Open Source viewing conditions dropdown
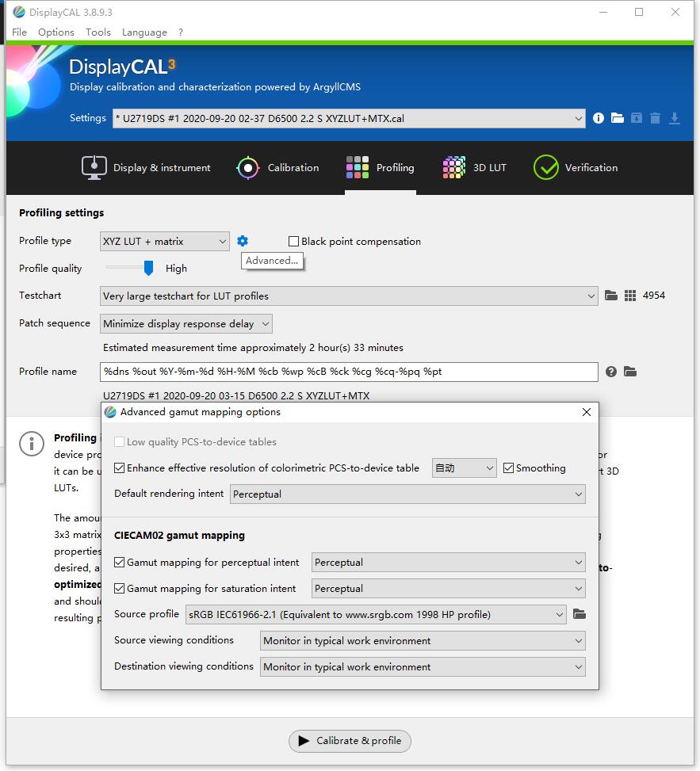The width and height of the screenshot is (700, 771). coord(423,641)
